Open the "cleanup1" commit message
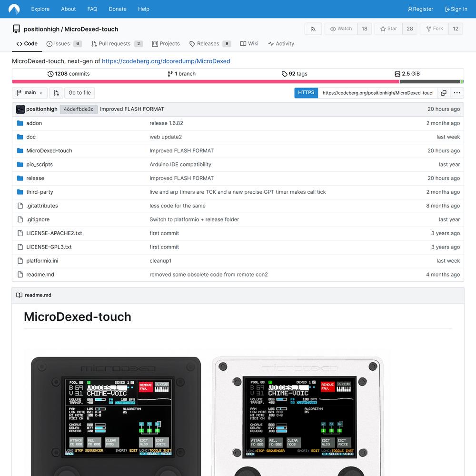Image resolution: width=476 pixels, height=476 pixels. [160, 261]
